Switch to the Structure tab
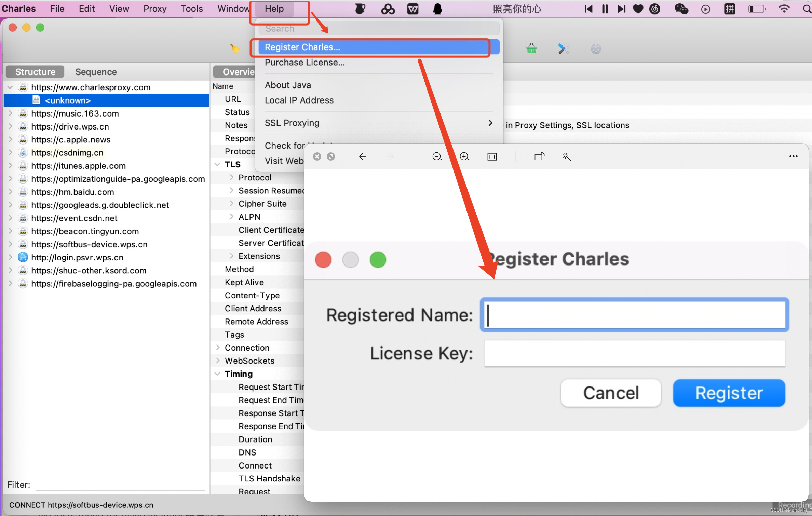 point(35,72)
